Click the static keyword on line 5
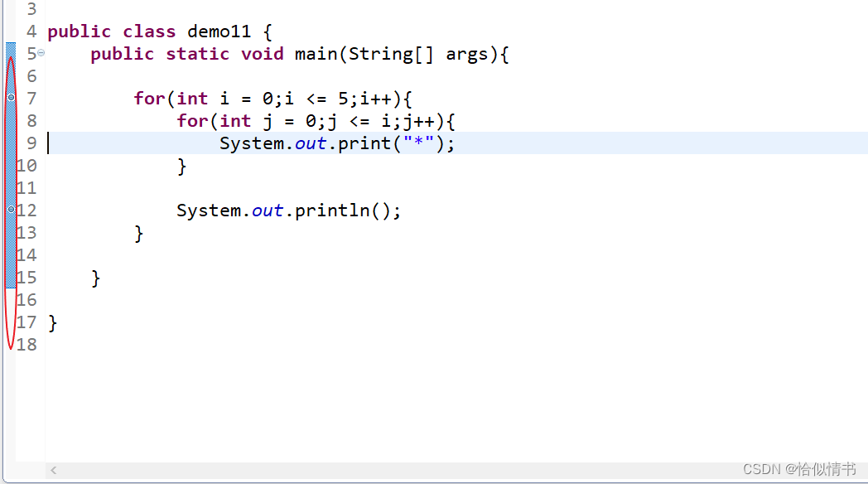The width and height of the screenshot is (868, 484). click(198, 54)
